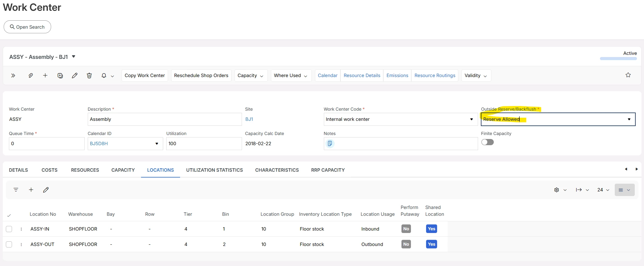Open the CAPACITY tab
This screenshot has height=266, width=644.
coord(123,170)
